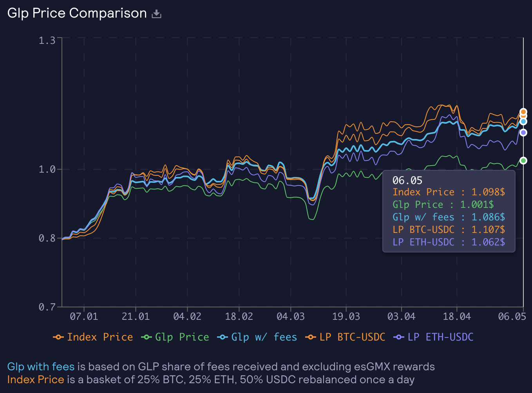Open the Index Price link in the footnote

(36, 379)
